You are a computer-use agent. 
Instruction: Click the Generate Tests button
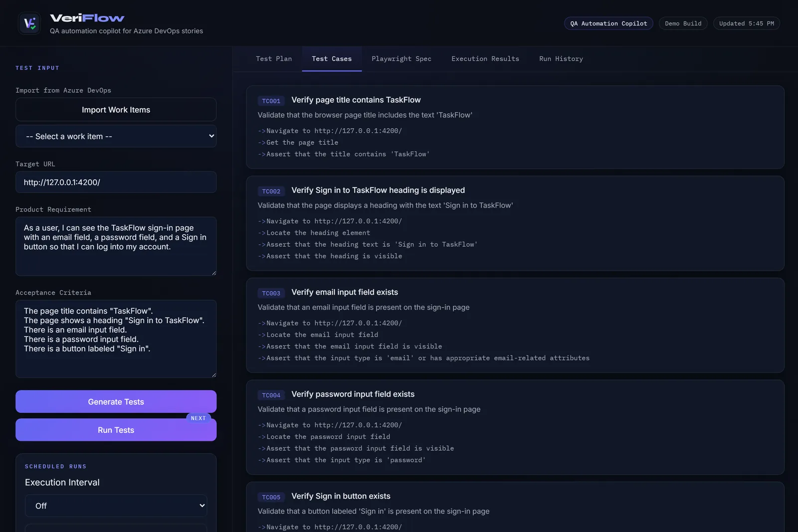click(116, 402)
